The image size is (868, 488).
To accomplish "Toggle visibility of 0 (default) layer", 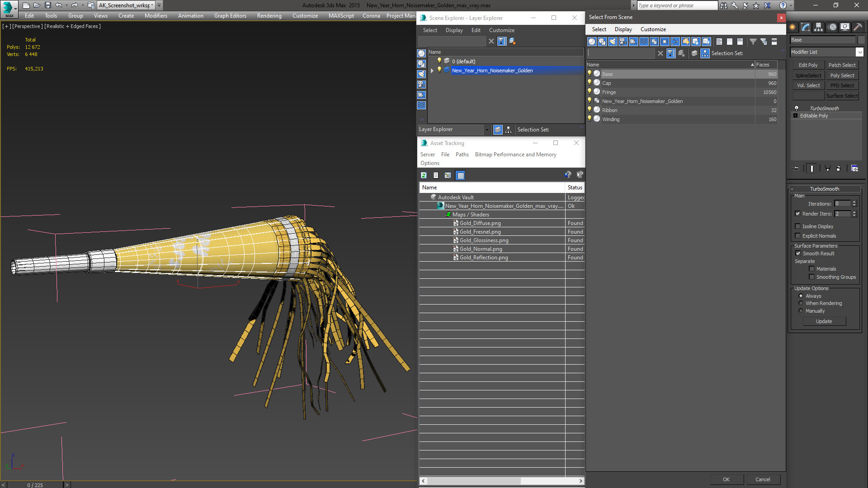I will pyautogui.click(x=439, y=61).
